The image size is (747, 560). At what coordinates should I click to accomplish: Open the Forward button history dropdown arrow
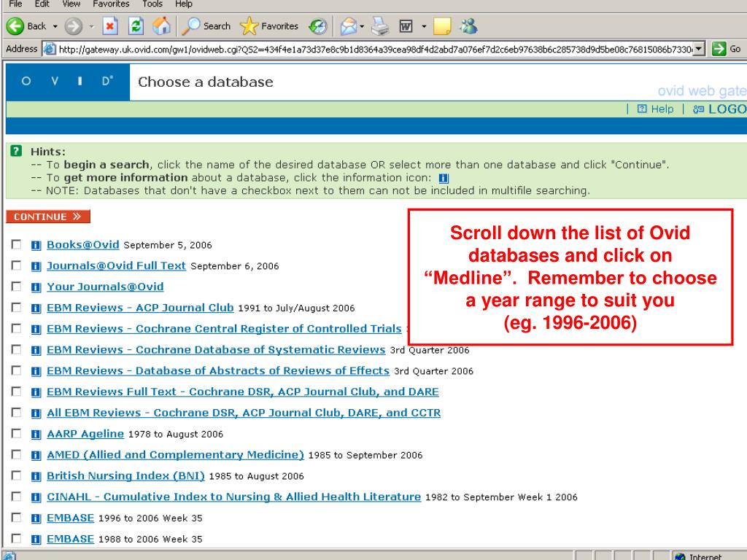pyautogui.click(x=91, y=26)
